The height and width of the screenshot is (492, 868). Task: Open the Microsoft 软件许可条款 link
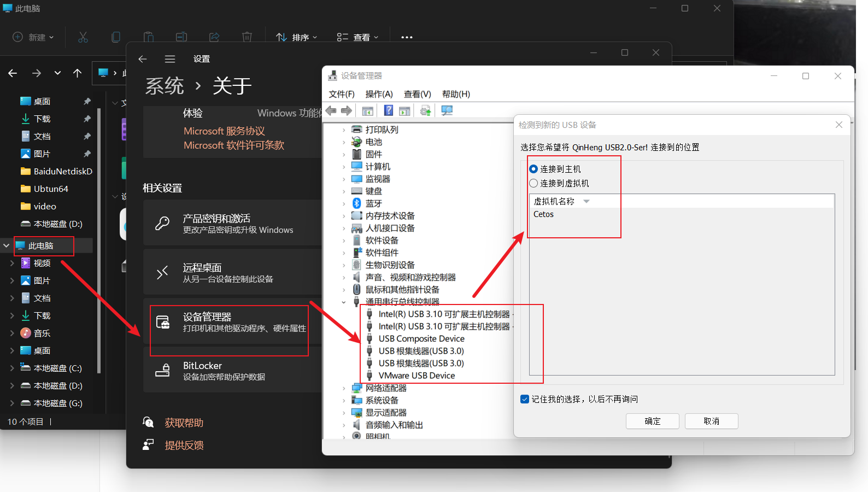point(234,145)
